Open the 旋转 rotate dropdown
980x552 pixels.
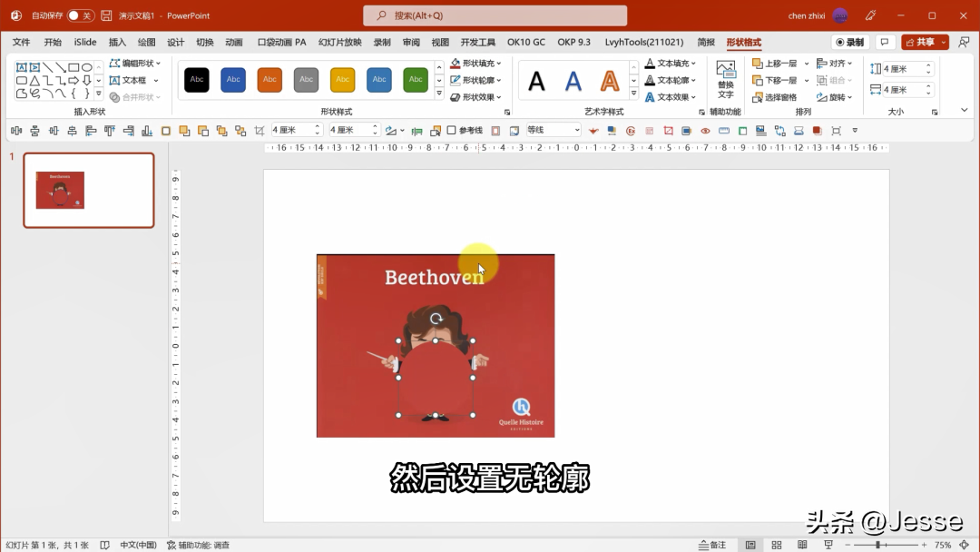pyautogui.click(x=835, y=97)
